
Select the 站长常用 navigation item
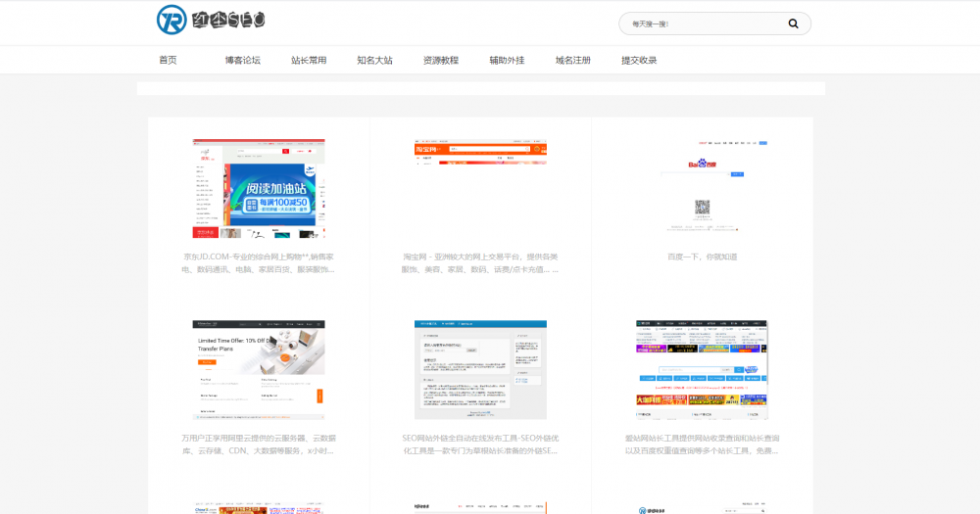click(309, 60)
